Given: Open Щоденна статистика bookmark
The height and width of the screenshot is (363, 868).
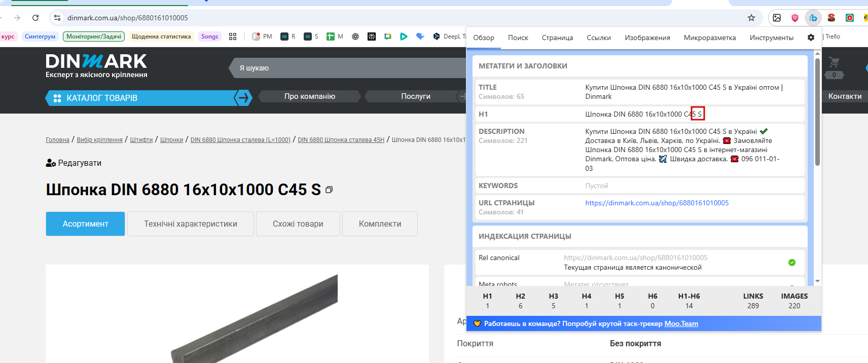Looking at the screenshot, I should pyautogui.click(x=161, y=37).
